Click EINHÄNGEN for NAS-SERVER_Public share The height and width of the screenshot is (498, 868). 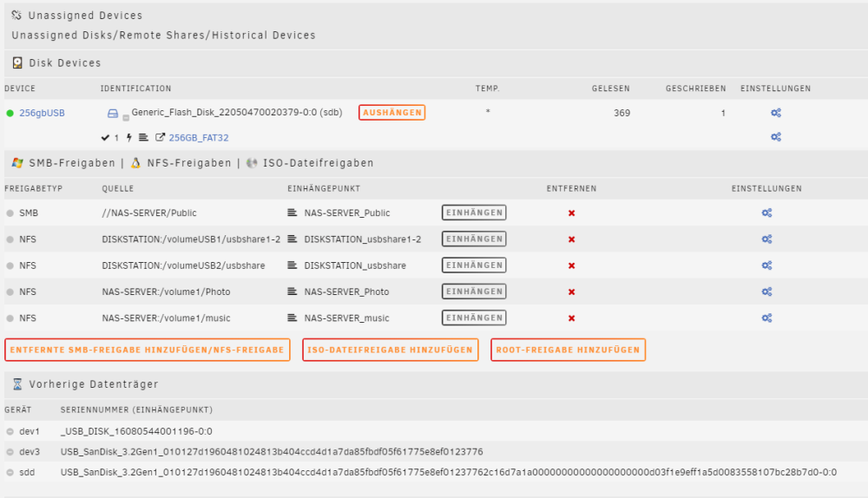click(x=474, y=213)
